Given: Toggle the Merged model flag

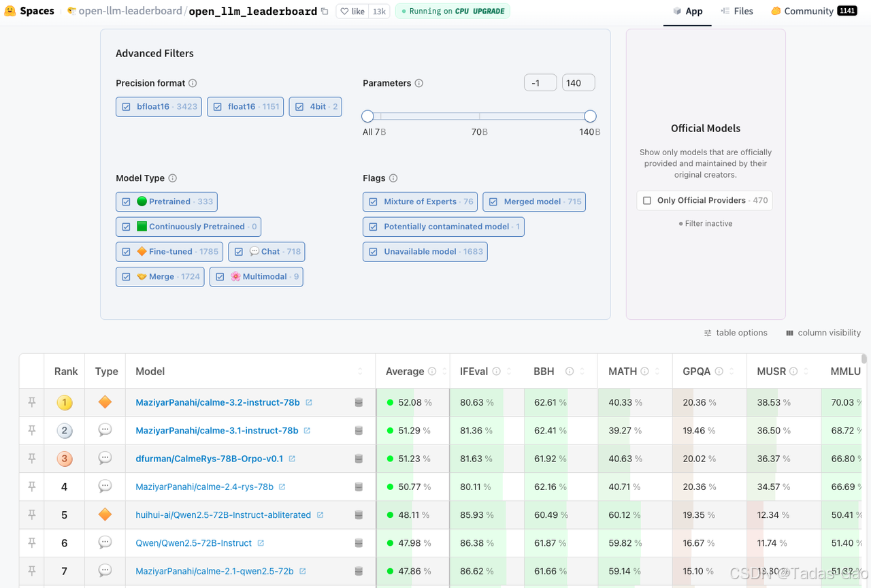Looking at the screenshot, I should [x=534, y=201].
